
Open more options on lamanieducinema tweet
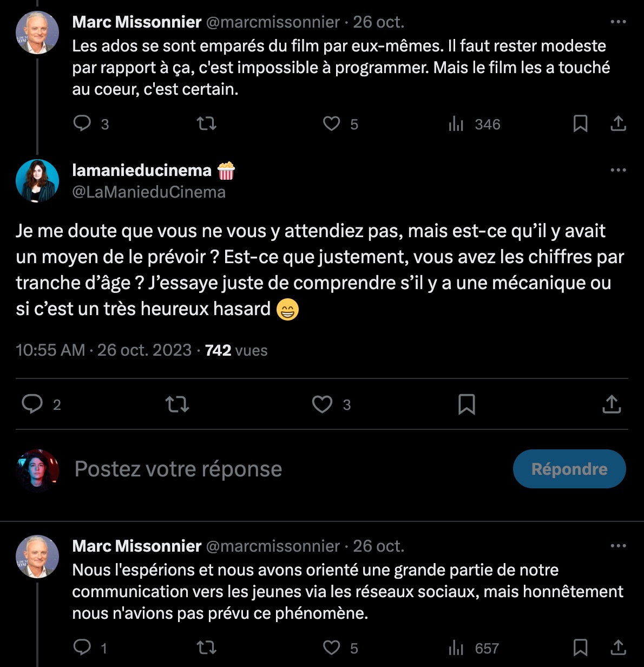pos(618,170)
